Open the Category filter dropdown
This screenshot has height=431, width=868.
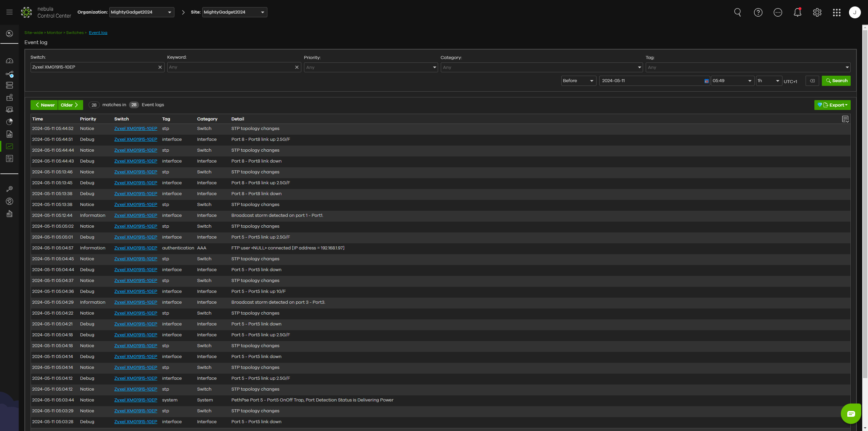[541, 67]
